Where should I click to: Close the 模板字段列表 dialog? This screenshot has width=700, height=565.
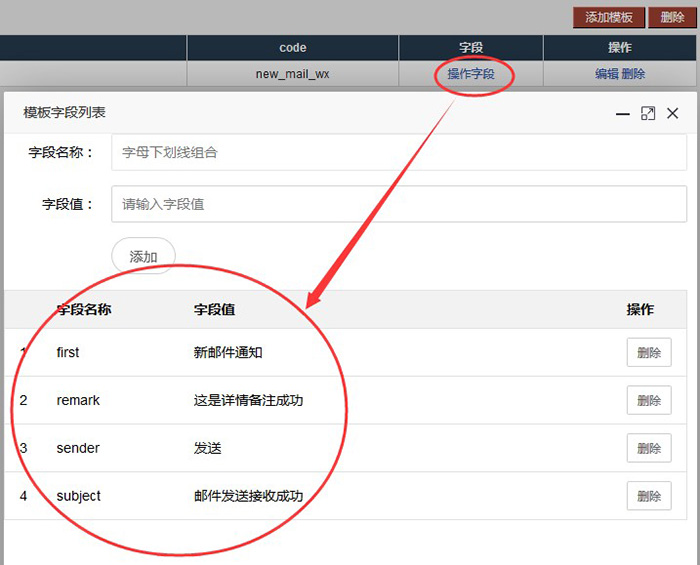point(672,113)
